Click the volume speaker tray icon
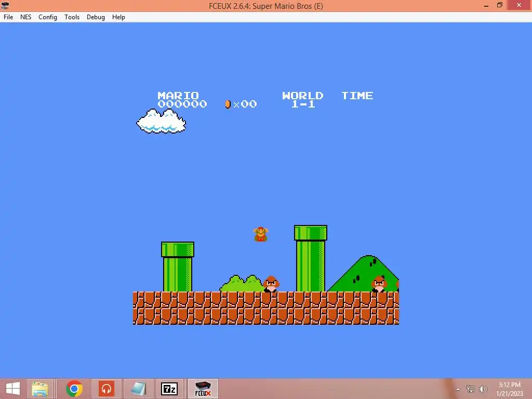 click(x=483, y=389)
